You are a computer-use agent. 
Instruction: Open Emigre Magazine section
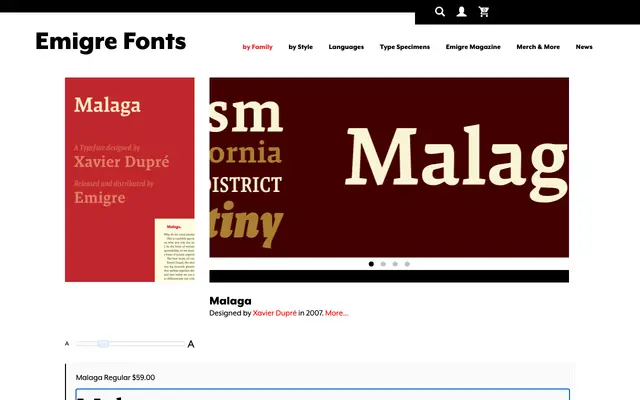click(473, 47)
